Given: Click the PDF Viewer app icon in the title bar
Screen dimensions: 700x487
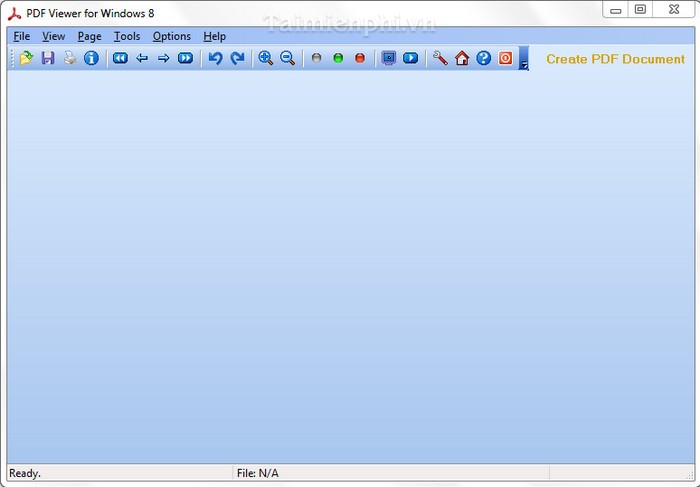Looking at the screenshot, I should [14, 14].
